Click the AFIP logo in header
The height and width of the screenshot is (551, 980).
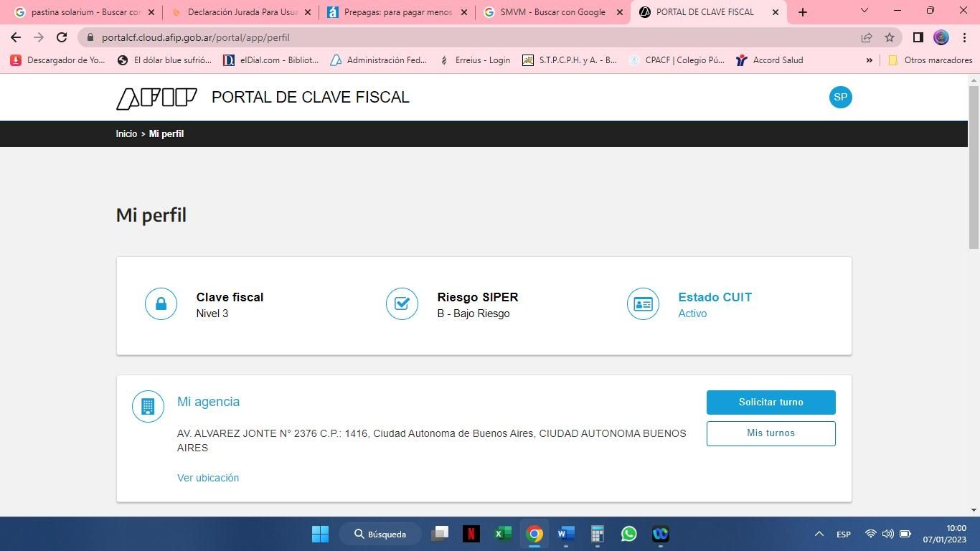click(x=156, y=98)
